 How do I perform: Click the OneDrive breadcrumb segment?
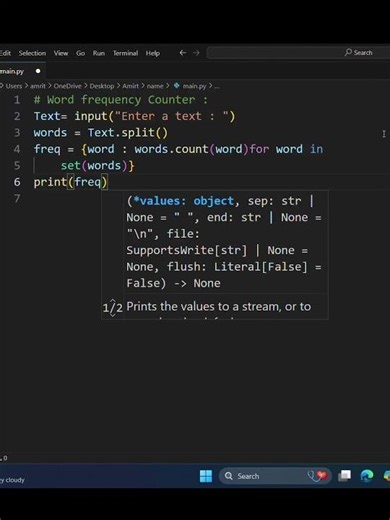67,86
